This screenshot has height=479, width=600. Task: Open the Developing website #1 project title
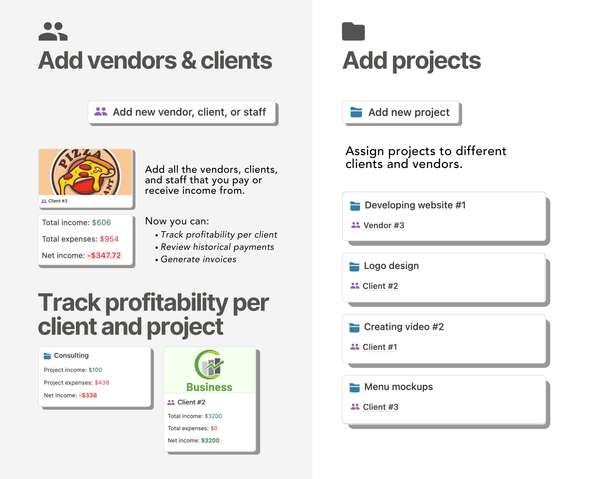point(415,206)
